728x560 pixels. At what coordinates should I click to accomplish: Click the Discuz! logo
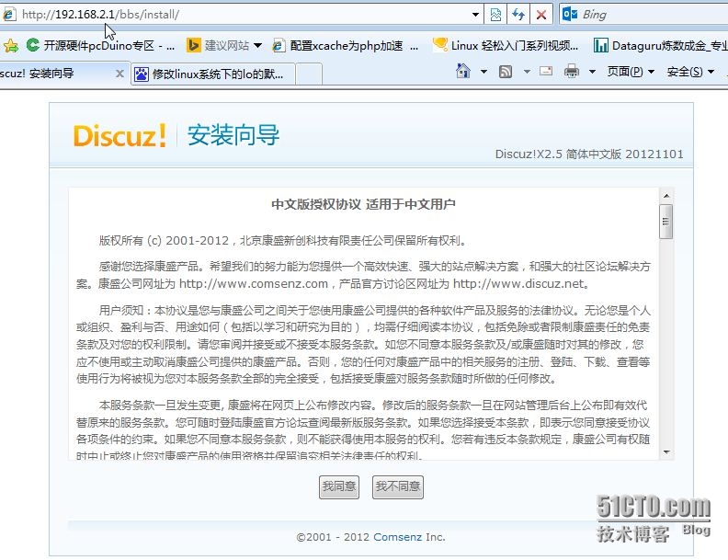tap(119, 136)
